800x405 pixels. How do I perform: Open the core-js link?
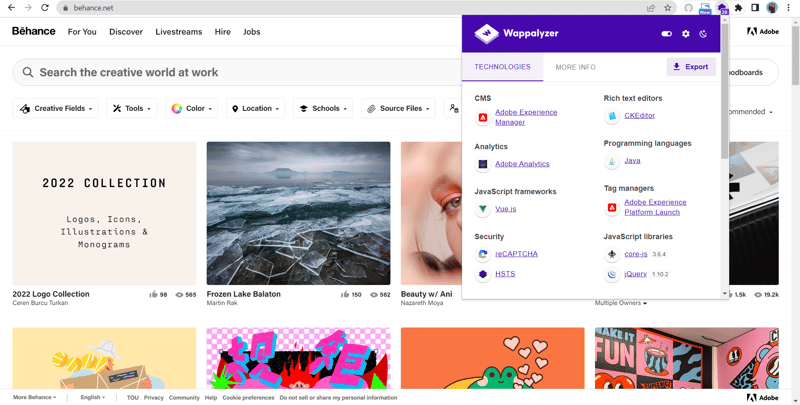(636, 254)
